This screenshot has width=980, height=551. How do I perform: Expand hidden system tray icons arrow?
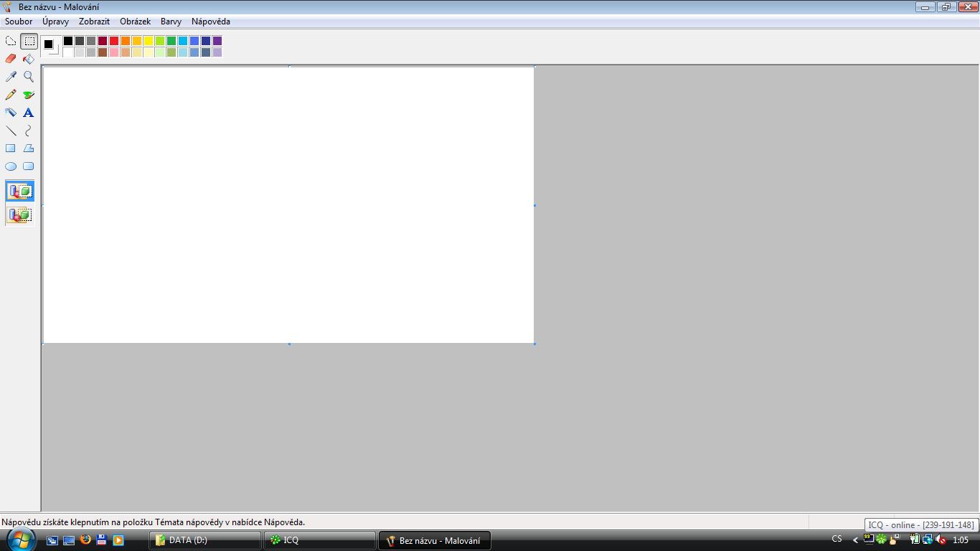pos(855,540)
